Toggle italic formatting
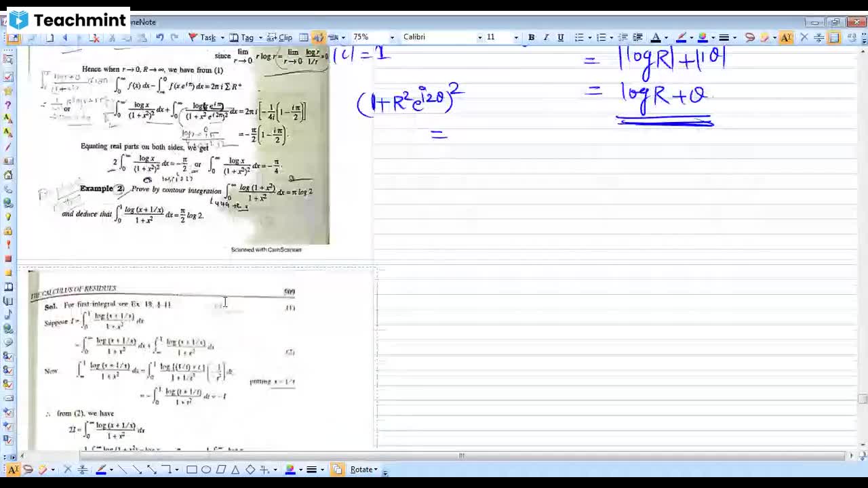The width and height of the screenshot is (868, 488). (x=547, y=37)
